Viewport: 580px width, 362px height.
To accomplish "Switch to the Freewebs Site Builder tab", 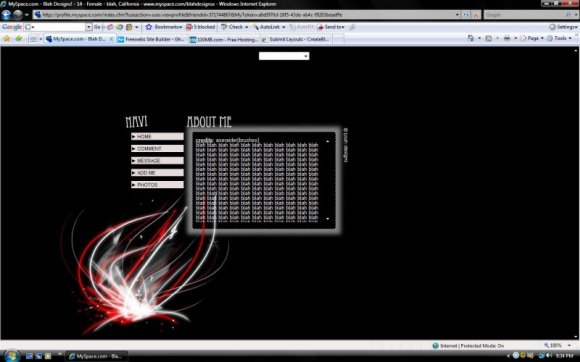I will (151, 39).
